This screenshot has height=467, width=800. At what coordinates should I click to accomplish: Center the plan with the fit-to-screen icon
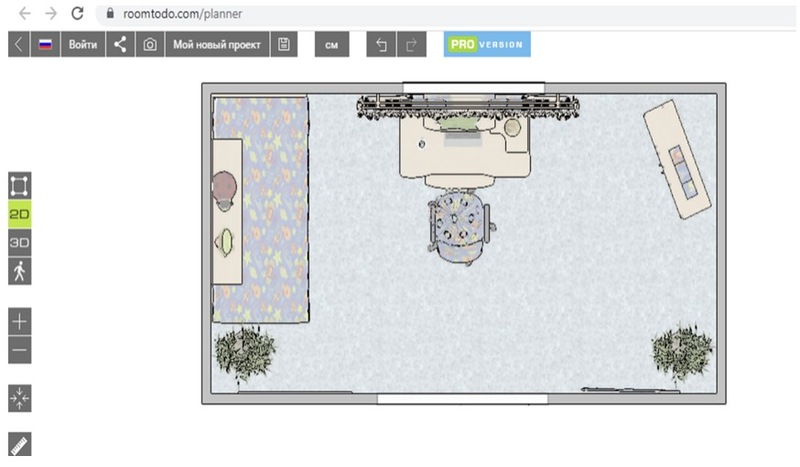pos(19,398)
